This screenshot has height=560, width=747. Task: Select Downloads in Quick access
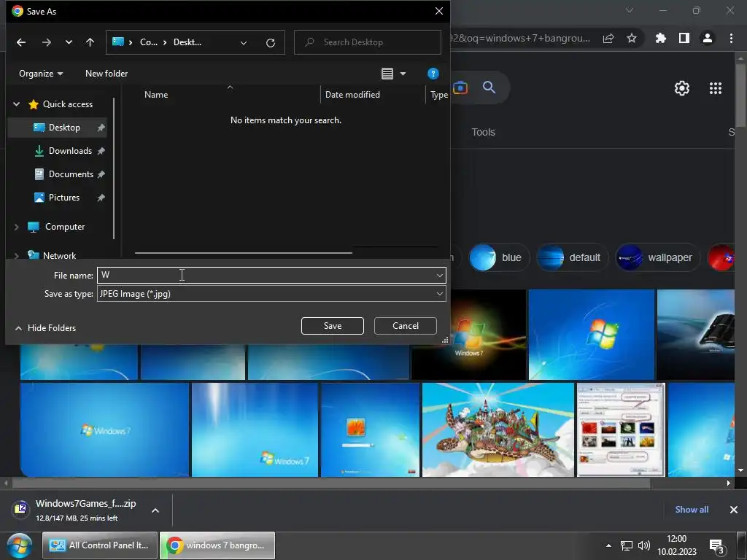pyautogui.click(x=69, y=151)
